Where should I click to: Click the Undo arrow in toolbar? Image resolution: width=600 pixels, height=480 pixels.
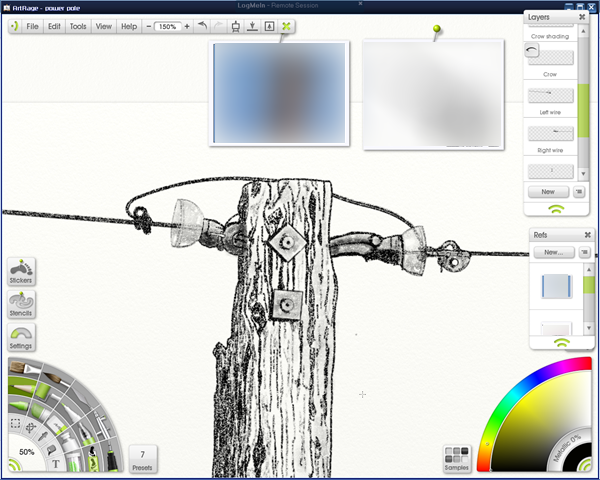(x=202, y=26)
